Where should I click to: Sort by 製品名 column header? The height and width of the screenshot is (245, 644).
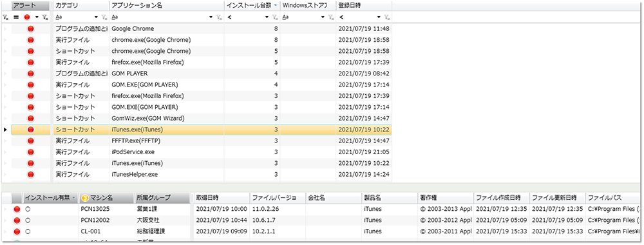[390, 198]
